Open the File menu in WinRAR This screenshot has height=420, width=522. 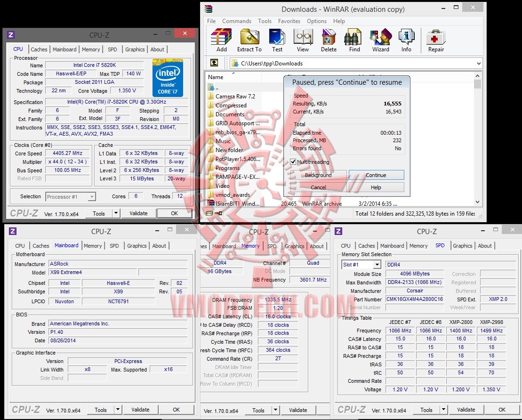(x=211, y=21)
